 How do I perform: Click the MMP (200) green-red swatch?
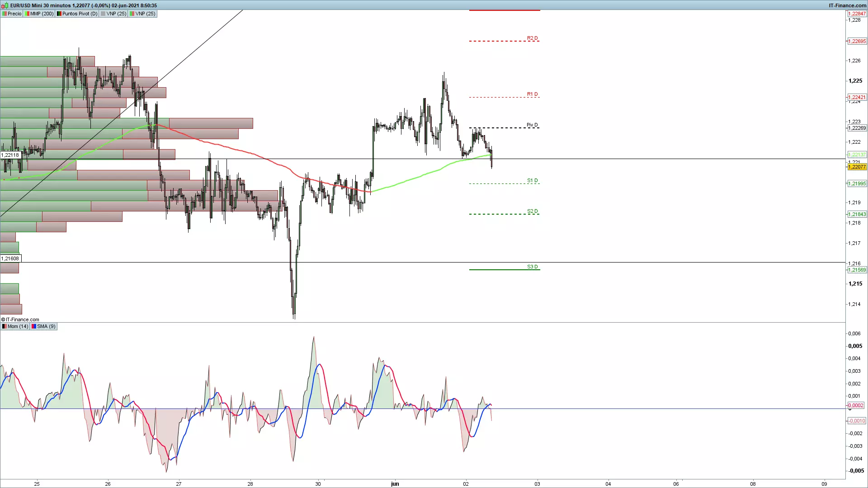click(x=27, y=14)
